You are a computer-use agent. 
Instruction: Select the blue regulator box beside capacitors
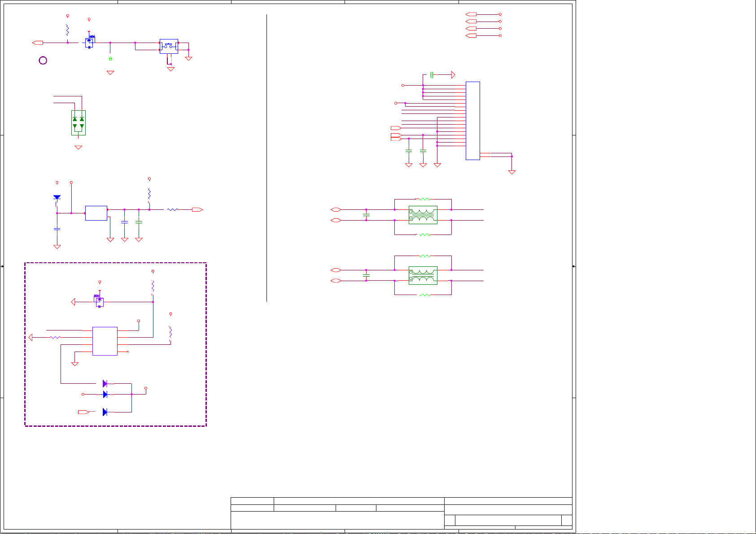pos(96,213)
